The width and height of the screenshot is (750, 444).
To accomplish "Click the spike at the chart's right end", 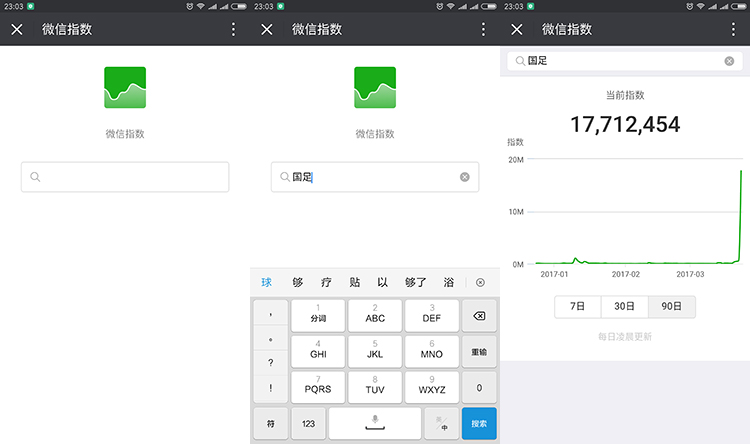I will (x=740, y=215).
